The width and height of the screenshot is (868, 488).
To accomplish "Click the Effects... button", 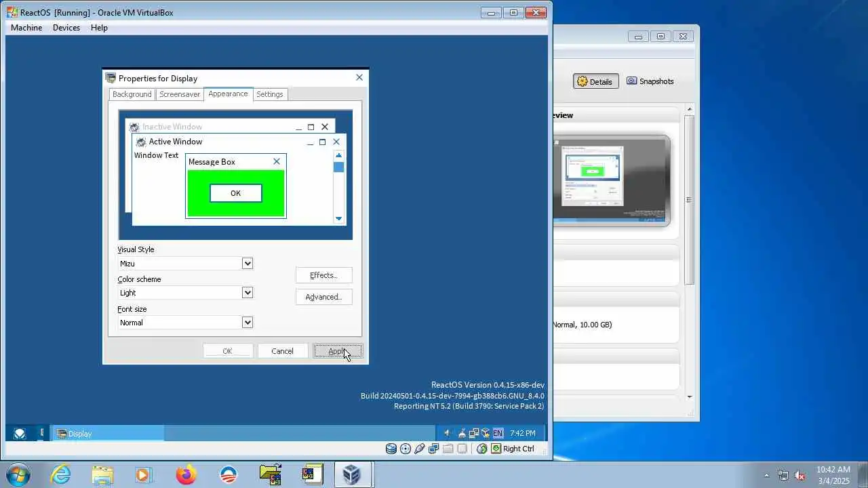I will pos(323,275).
